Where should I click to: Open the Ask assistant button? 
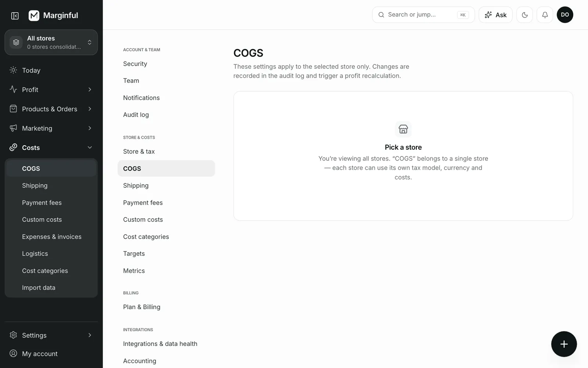495,15
